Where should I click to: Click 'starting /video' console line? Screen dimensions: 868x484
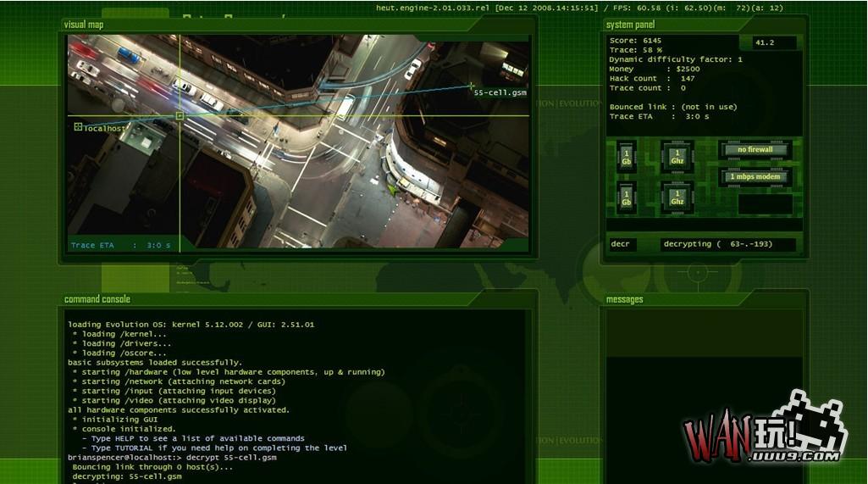[174, 400]
